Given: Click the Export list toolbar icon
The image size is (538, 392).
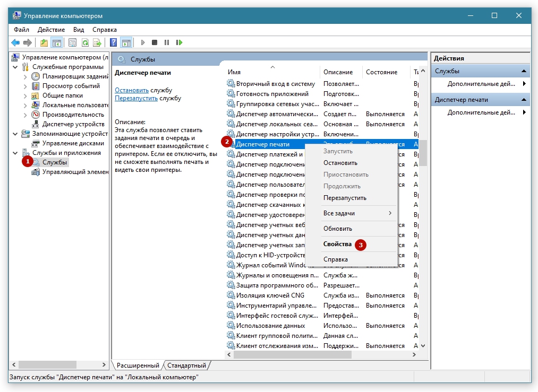Looking at the screenshot, I should [x=97, y=42].
